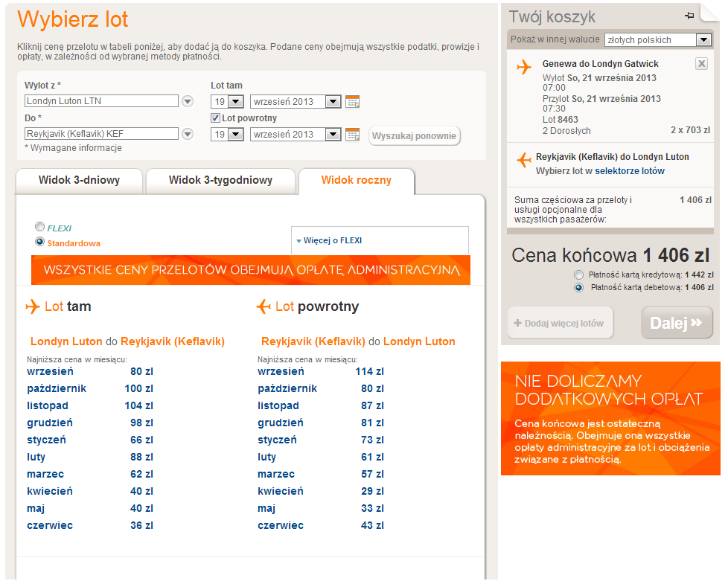Open currency dropdown złotych polskich
The height and width of the screenshot is (581, 728).
(x=658, y=40)
